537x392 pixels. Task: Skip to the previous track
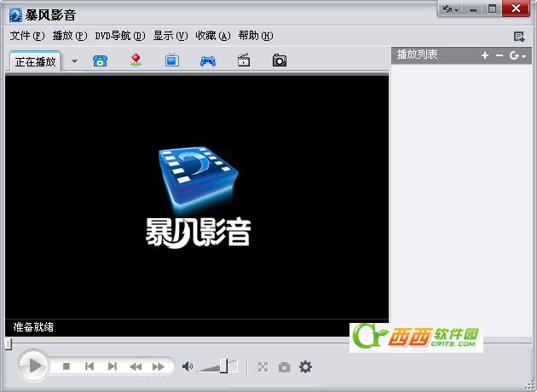click(x=89, y=366)
